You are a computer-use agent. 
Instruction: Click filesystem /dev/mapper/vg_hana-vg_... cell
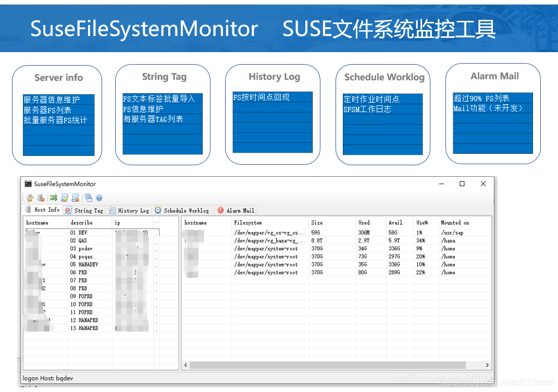pyautogui.click(x=269, y=241)
